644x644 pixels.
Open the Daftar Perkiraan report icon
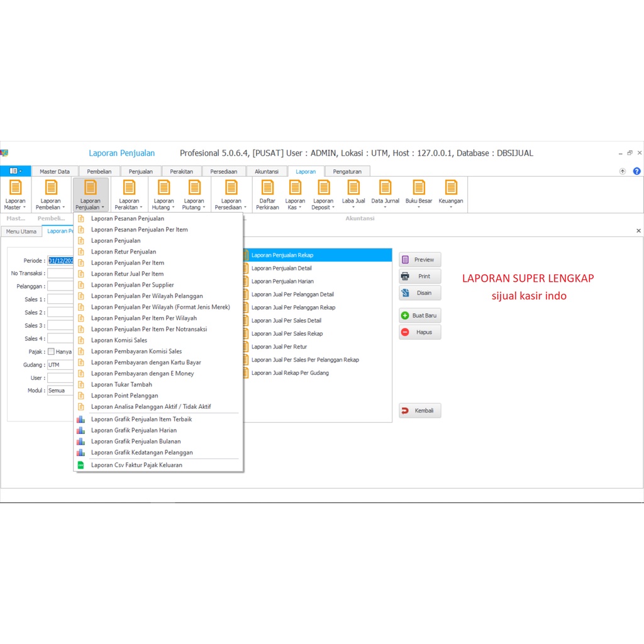pos(267,195)
